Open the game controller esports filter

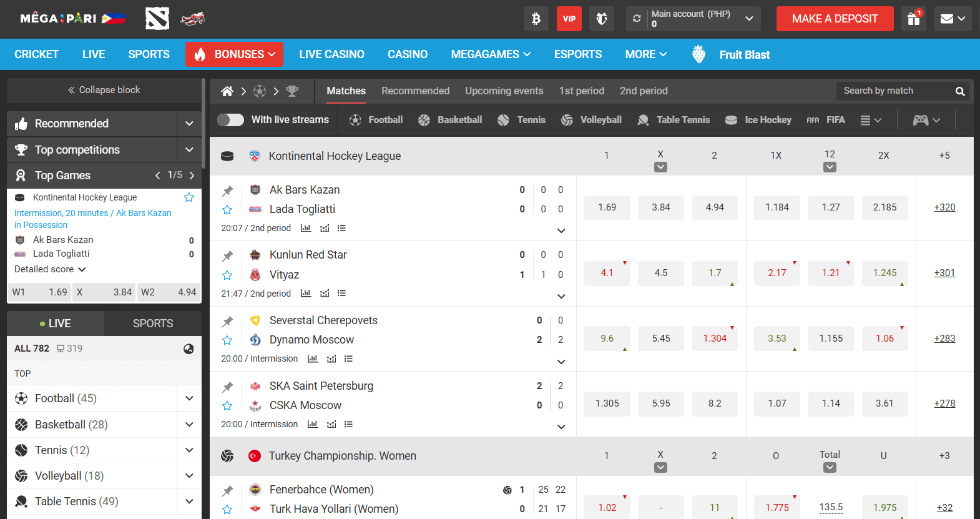[926, 120]
